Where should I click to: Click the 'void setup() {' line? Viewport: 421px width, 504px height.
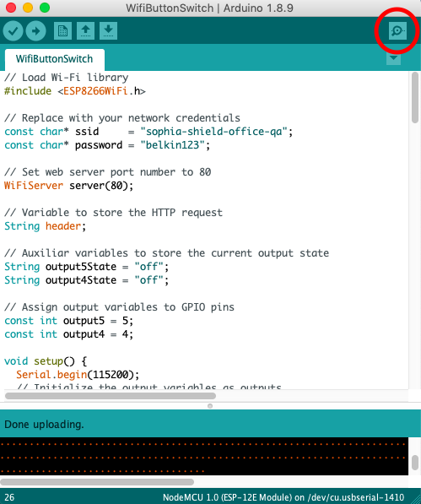(46, 361)
